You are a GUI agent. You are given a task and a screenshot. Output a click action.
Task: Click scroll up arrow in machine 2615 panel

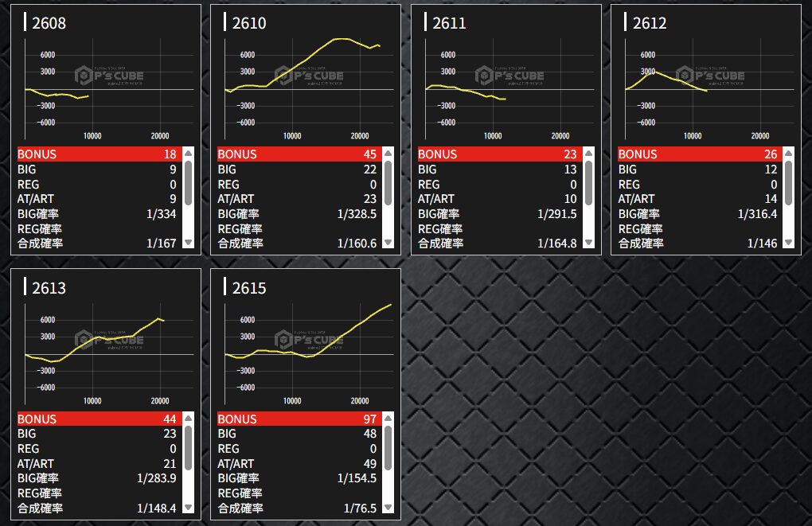pyautogui.click(x=388, y=418)
